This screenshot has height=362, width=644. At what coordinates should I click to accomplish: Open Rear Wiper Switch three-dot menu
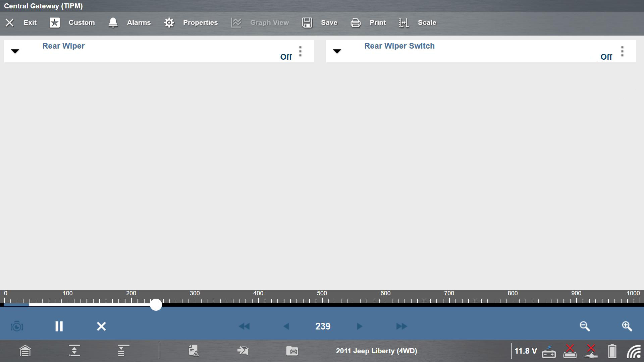click(622, 51)
